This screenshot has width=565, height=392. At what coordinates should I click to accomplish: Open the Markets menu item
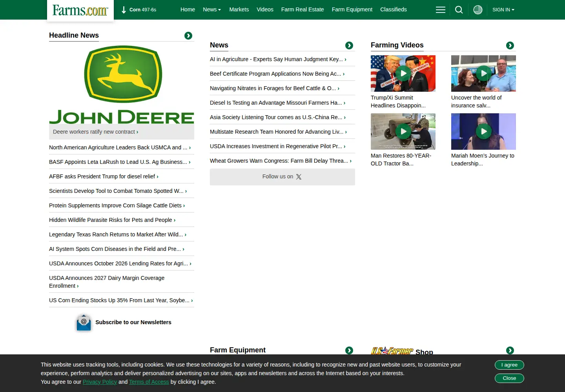[239, 9]
